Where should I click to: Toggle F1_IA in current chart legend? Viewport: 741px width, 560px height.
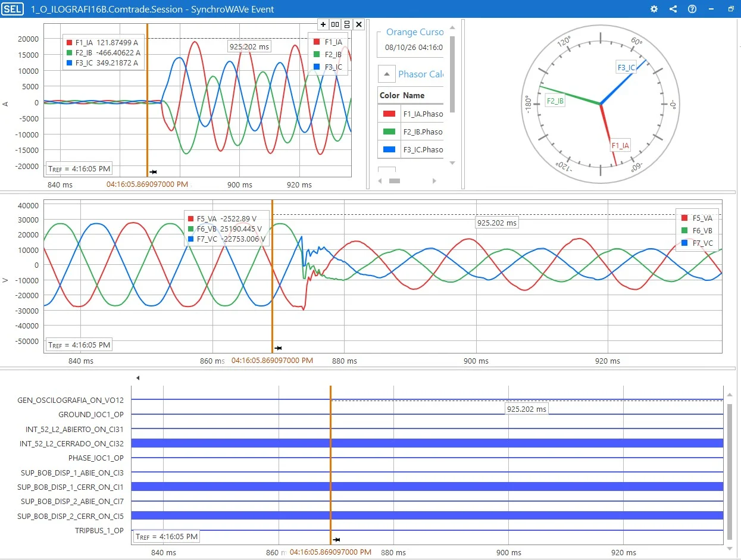pos(329,42)
